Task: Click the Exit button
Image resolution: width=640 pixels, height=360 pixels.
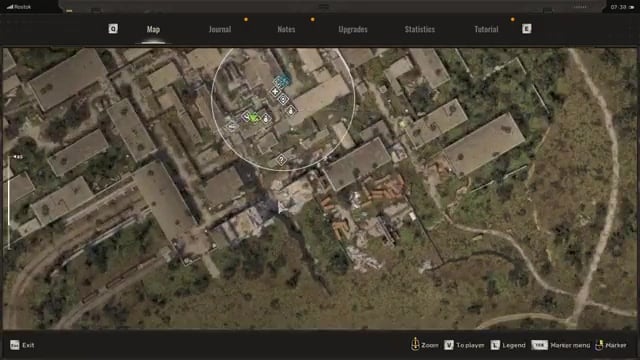Action: point(23,345)
